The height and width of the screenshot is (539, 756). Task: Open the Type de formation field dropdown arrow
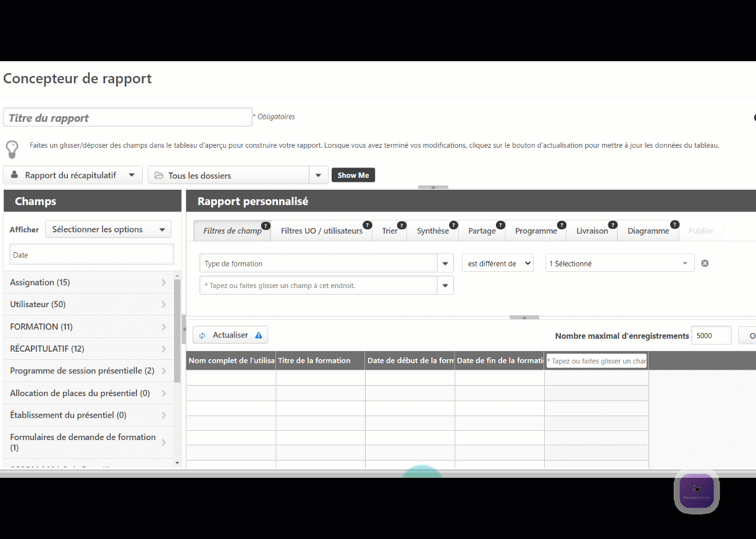(445, 263)
